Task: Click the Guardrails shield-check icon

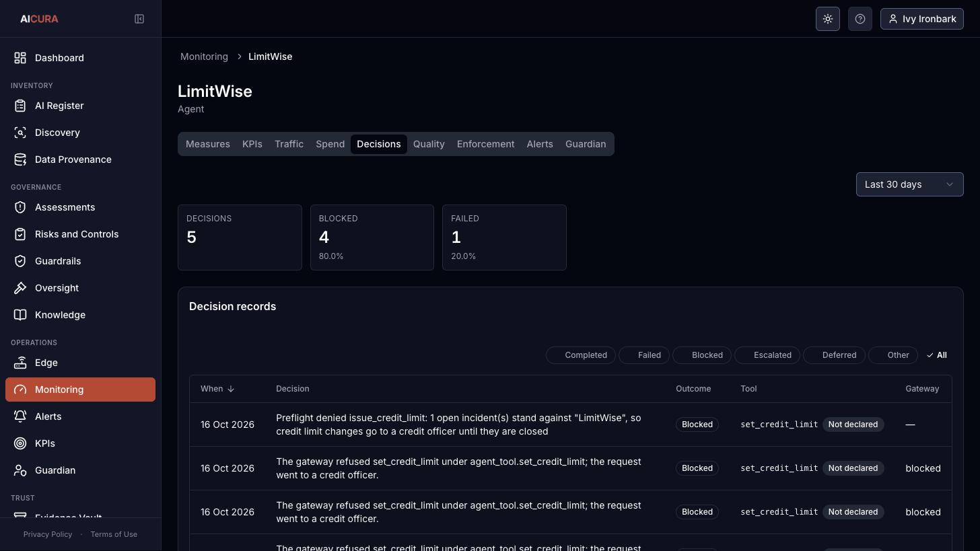Action: tap(20, 261)
